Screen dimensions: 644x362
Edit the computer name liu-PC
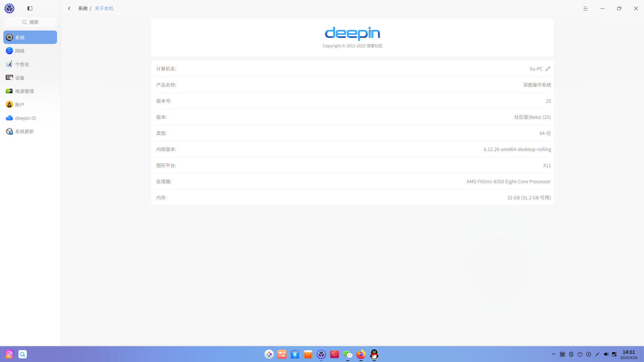coord(548,69)
